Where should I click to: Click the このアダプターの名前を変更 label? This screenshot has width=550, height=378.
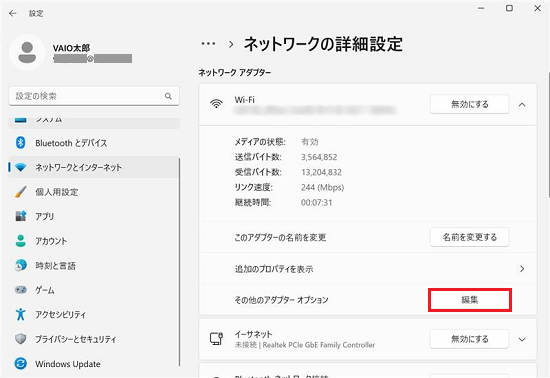pos(280,237)
